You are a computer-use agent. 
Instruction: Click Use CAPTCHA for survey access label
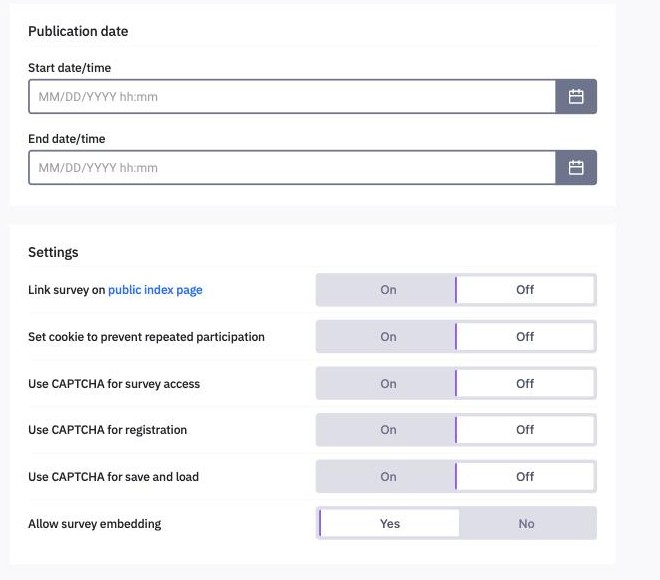[114, 384]
